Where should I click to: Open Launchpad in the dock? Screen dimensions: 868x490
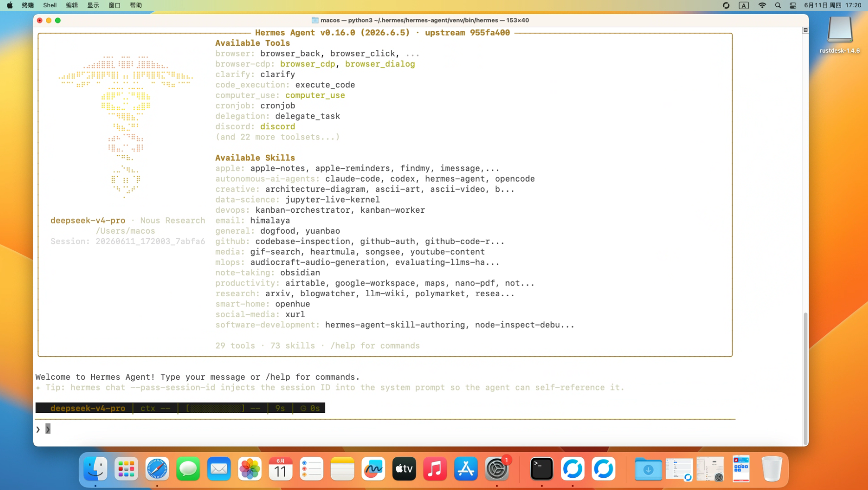tap(126, 469)
